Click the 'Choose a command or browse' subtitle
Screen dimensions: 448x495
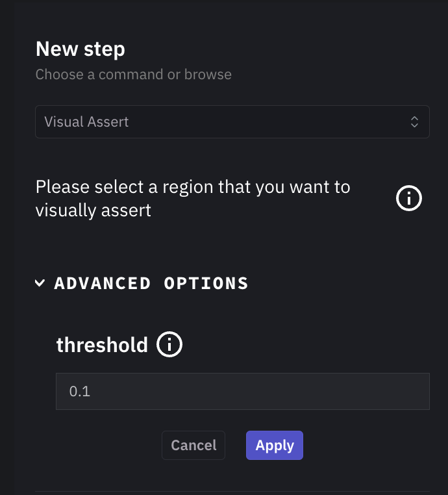coord(133,74)
